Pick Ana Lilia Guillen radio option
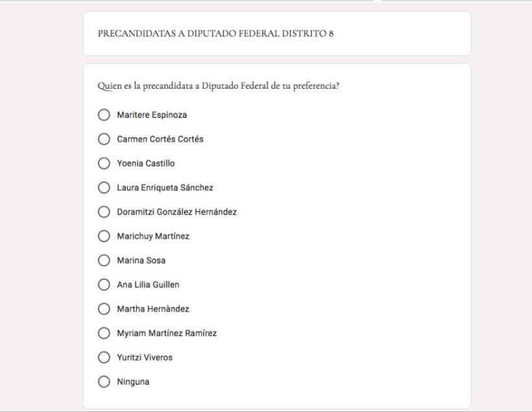The image size is (532, 412). pos(104,284)
